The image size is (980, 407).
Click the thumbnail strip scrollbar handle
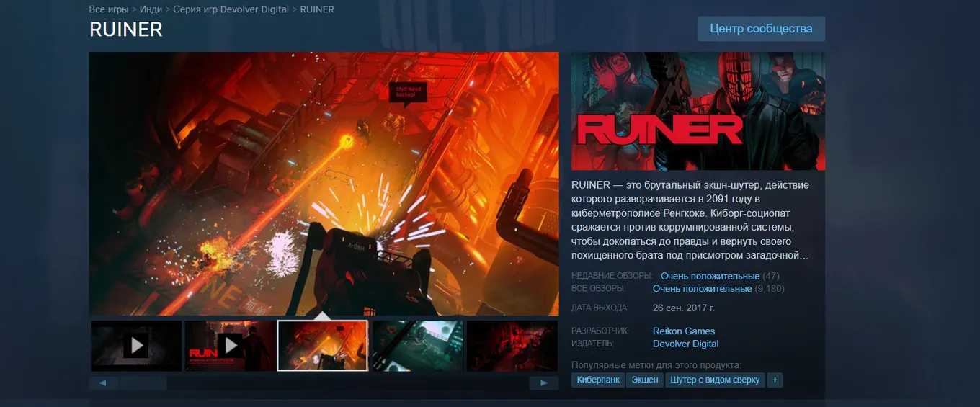pyautogui.click(x=143, y=383)
